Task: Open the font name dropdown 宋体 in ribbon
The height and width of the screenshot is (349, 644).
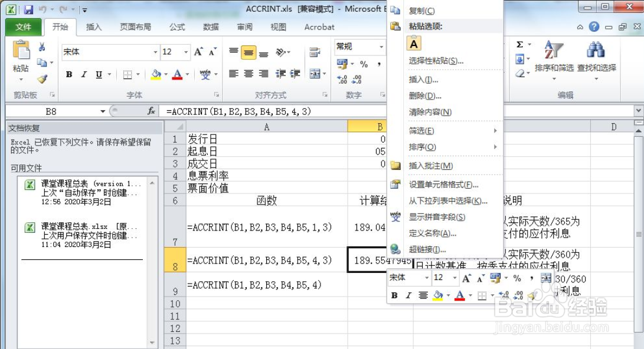Action: click(155, 52)
